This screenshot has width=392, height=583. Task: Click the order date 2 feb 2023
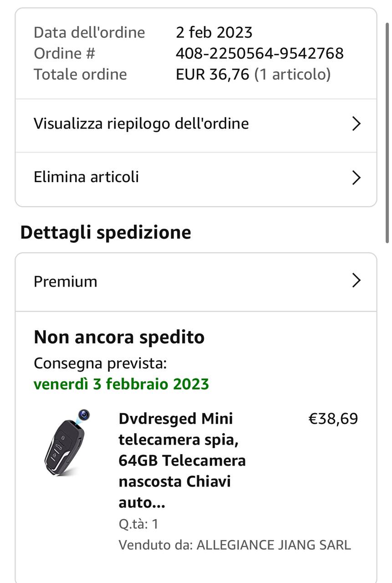coord(214,32)
